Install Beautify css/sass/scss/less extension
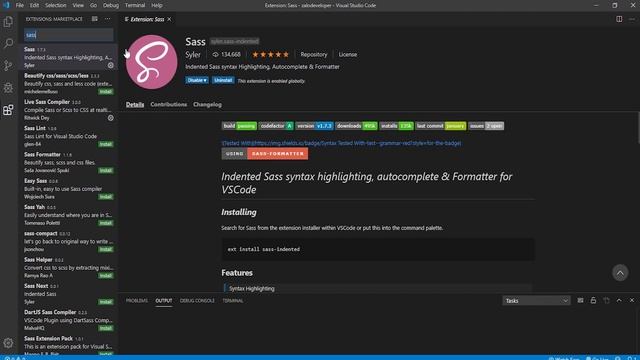 [106, 92]
